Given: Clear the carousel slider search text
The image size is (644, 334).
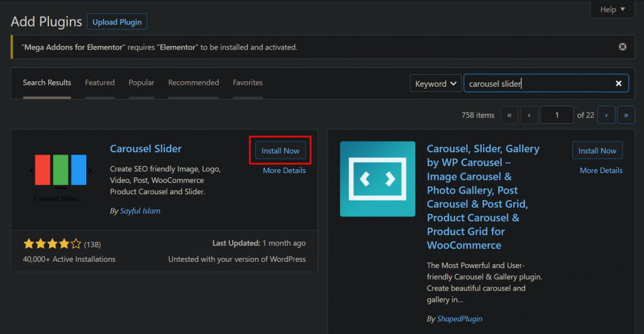Looking at the screenshot, I should (x=618, y=84).
